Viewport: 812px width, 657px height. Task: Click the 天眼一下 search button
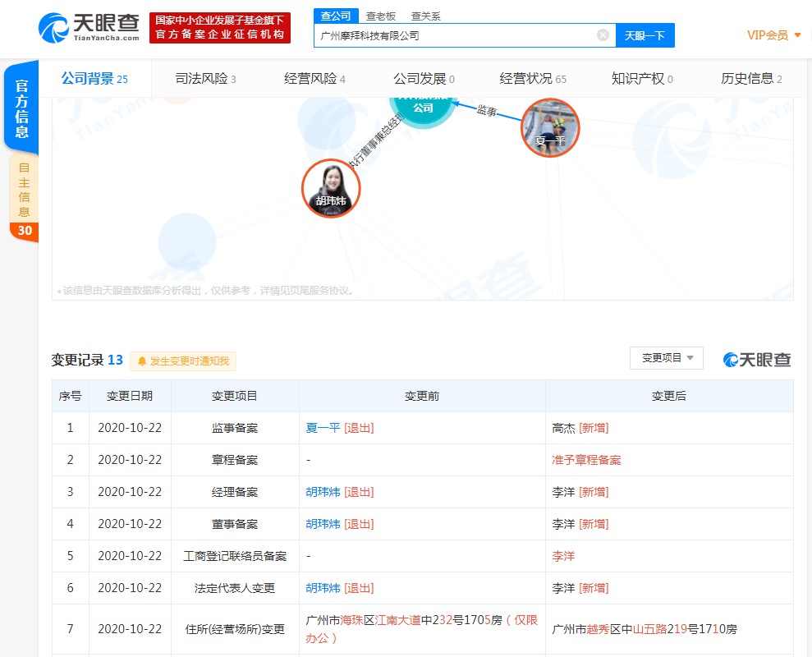tap(645, 35)
